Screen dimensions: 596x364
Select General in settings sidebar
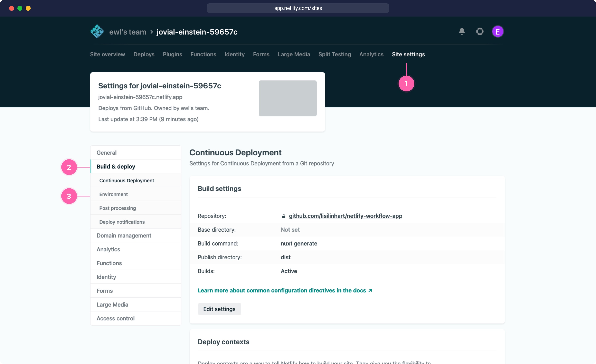(x=136, y=152)
